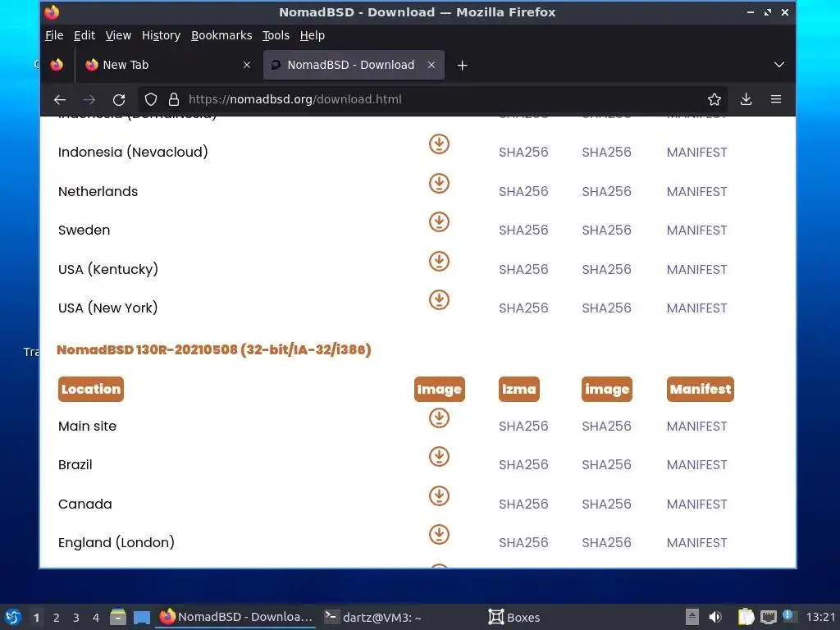The height and width of the screenshot is (630, 840).
Task: Open Main site lzma SHA256 link
Action: 523,427
